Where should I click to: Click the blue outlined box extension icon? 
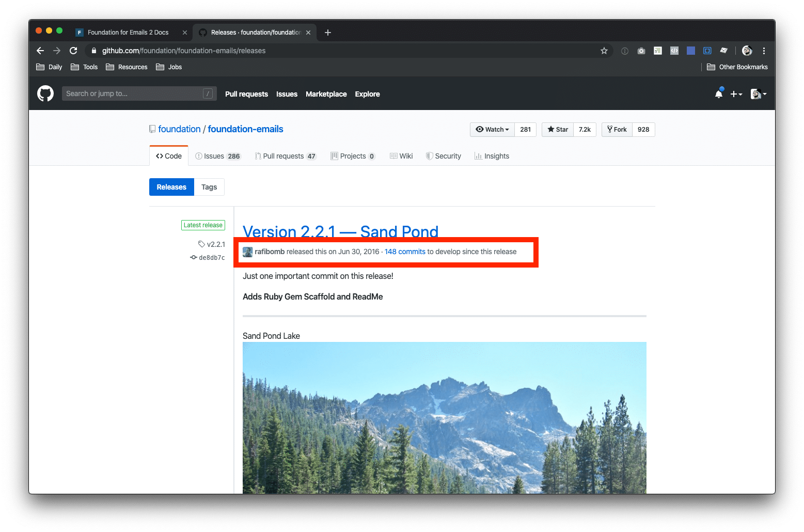[707, 51]
